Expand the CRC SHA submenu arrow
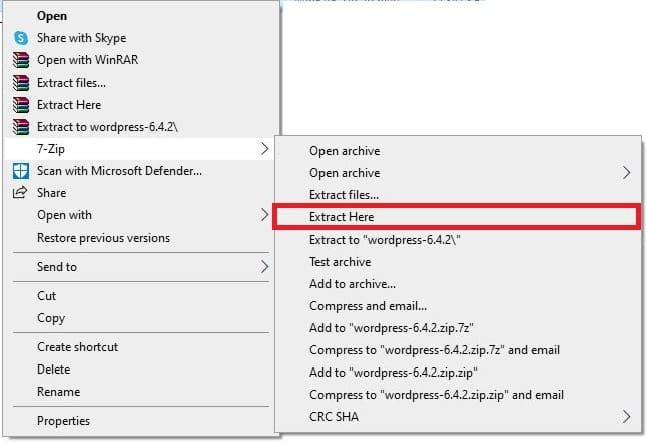Screen dimensions: 647x443 [x=627, y=416]
